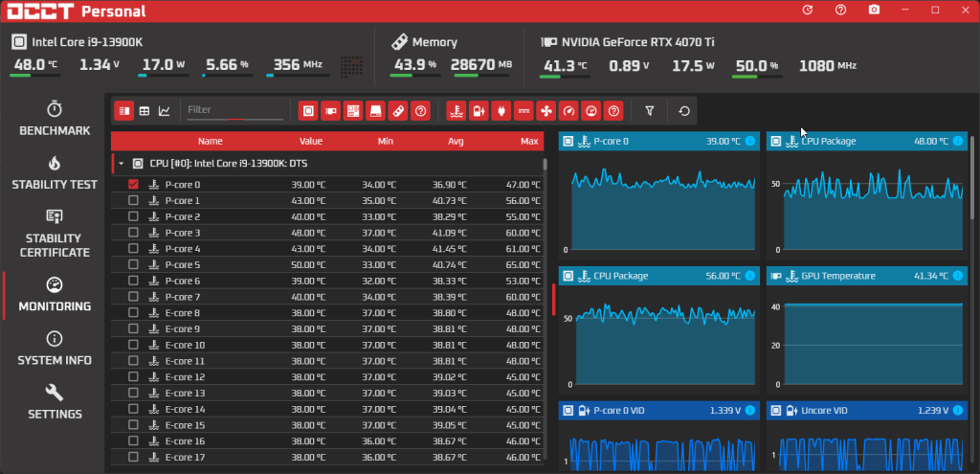Take a screenshot with the camera icon
This screenshot has width=980, height=474.
click(875, 10)
